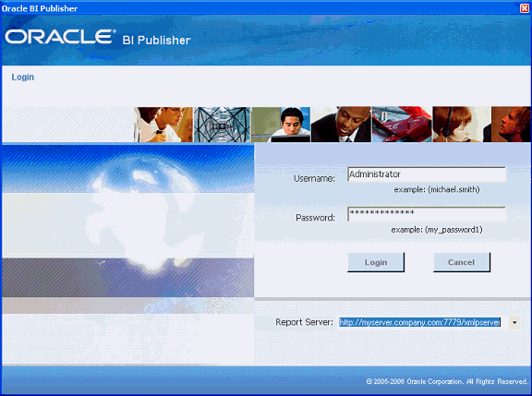Click the 'Username:' label
This screenshot has height=396, width=532.
coord(314,178)
